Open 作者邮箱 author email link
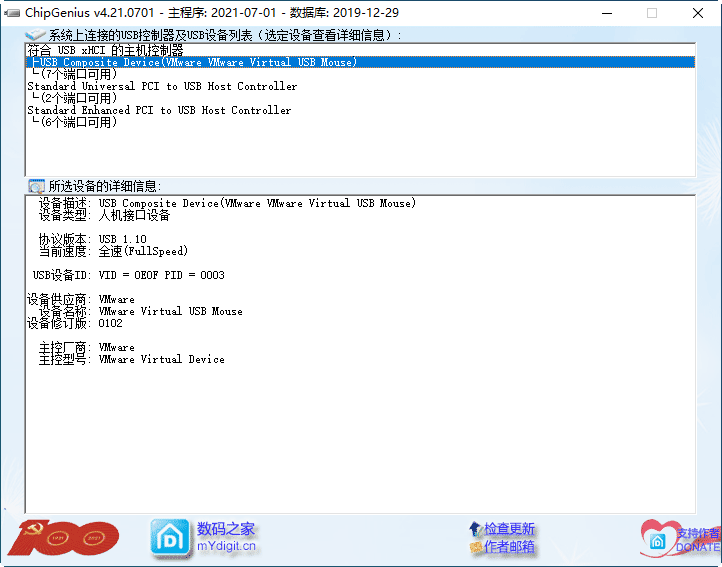This screenshot has height=567, width=722. click(x=509, y=547)
